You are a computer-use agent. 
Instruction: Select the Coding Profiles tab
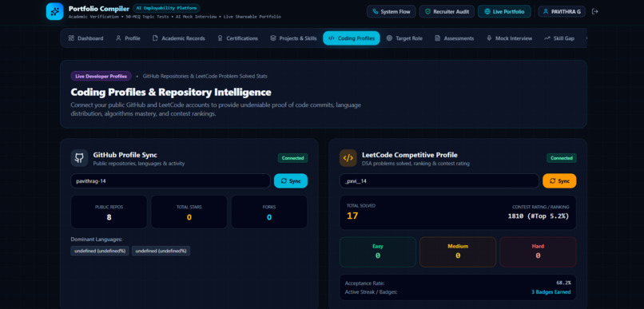[352, 38]
